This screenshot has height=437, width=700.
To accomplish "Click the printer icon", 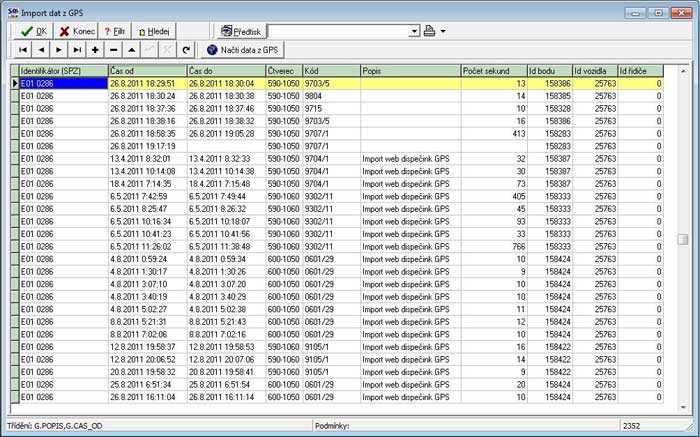I will [x=429, y=31].
